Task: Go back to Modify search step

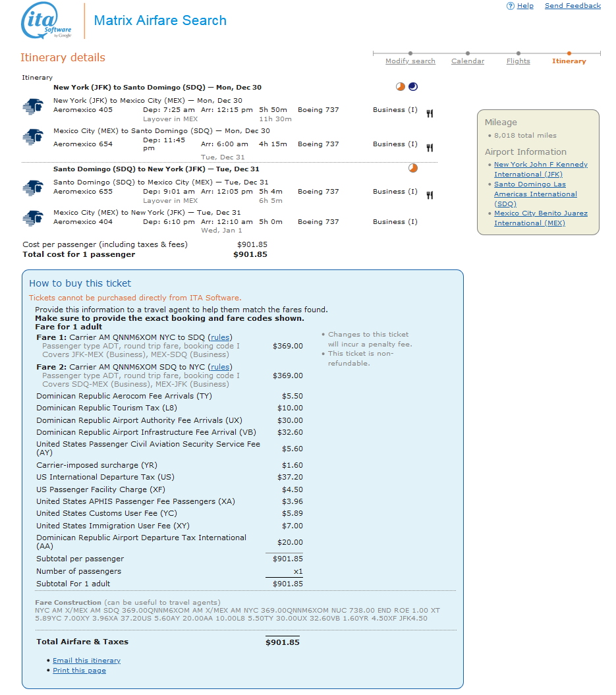Action: tap(410, 61)
